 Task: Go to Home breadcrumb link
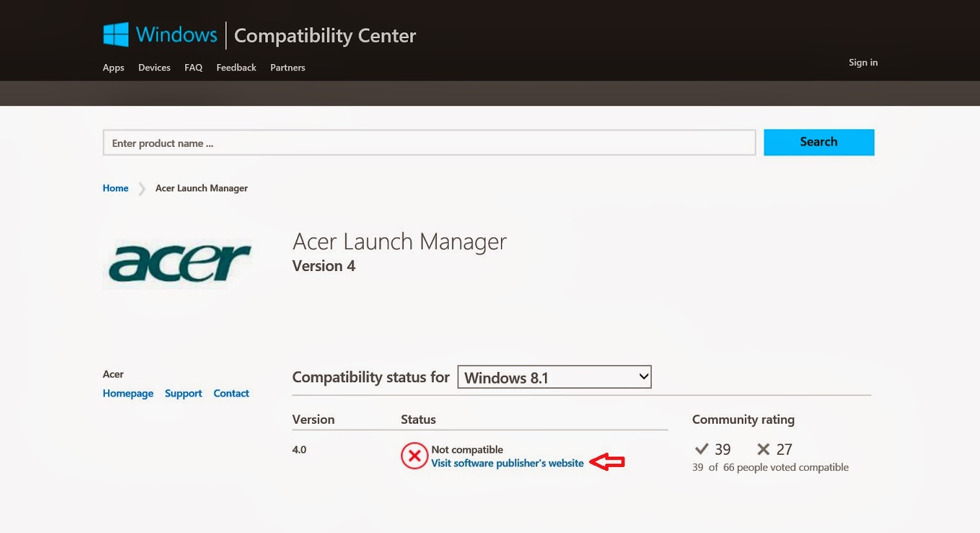tap(116, 188)
